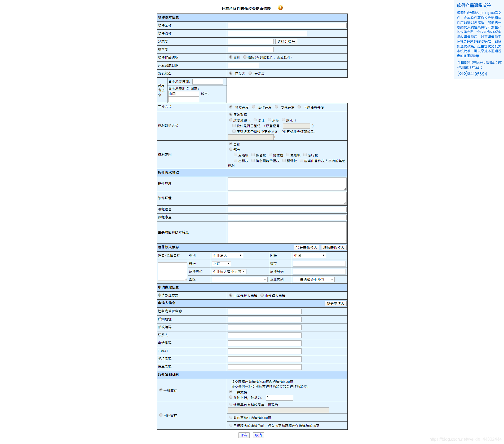The image size is (504, 444).
Task: Open the 证件类型 dropdown
Action: [x=229, y=272]
